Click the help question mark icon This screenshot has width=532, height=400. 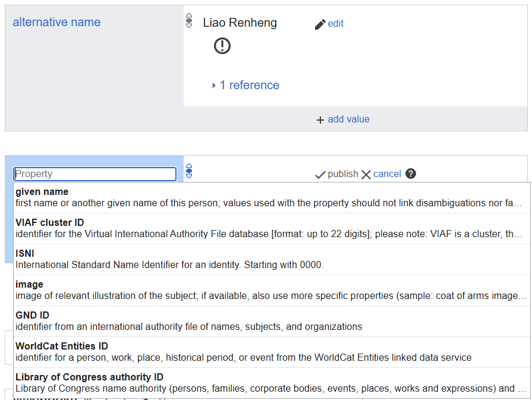pyautogui.click(x=411, y=174)
